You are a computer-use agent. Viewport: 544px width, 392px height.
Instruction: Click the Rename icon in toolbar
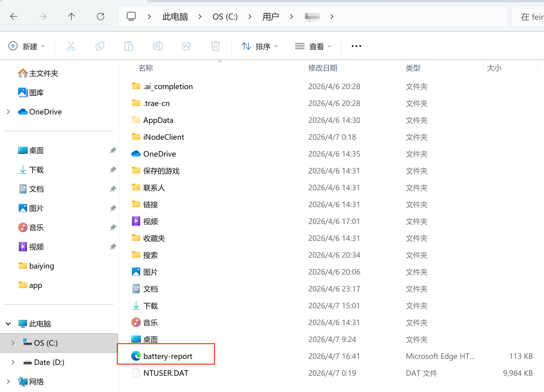click(157, 46)
